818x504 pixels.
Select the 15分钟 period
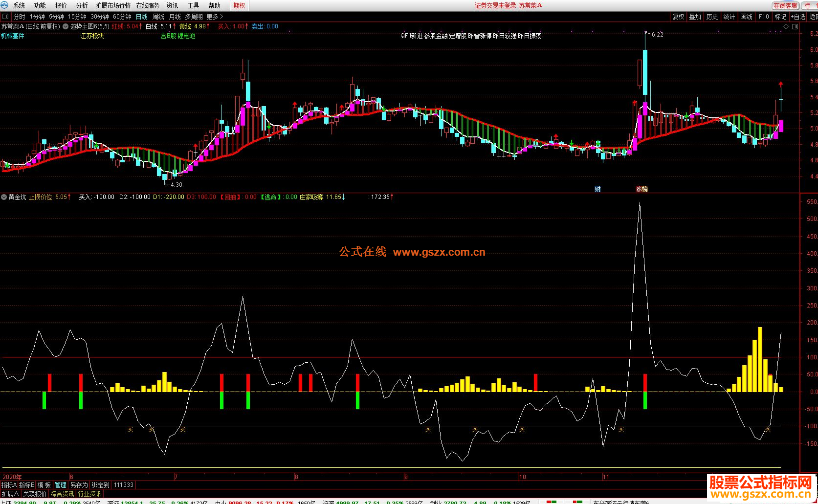point(77,17)
